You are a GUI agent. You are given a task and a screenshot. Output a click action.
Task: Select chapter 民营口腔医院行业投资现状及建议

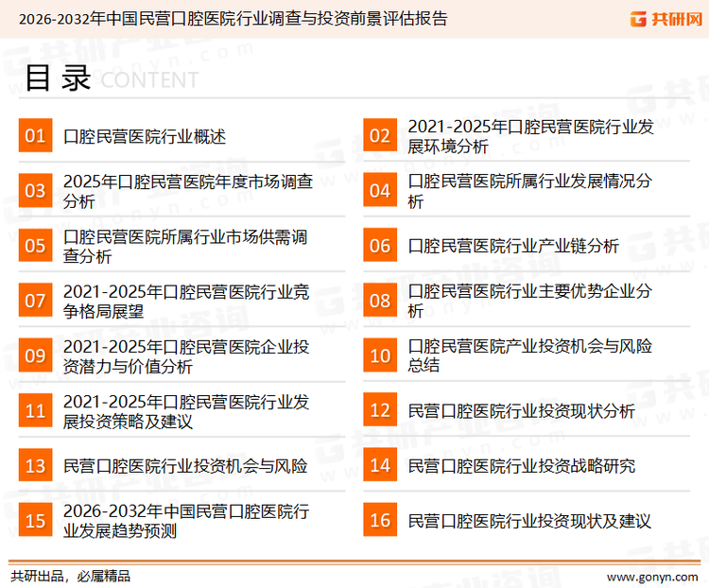point(529,521)
